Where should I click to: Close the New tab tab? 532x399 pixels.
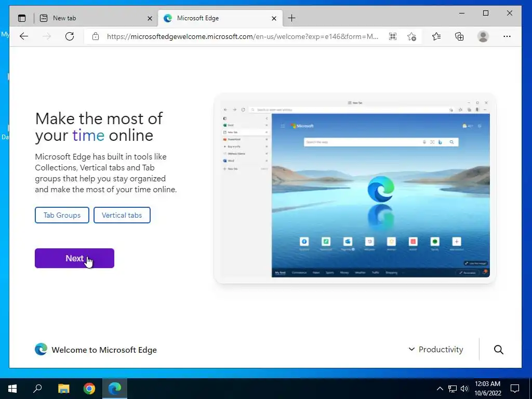coord(150,18)
